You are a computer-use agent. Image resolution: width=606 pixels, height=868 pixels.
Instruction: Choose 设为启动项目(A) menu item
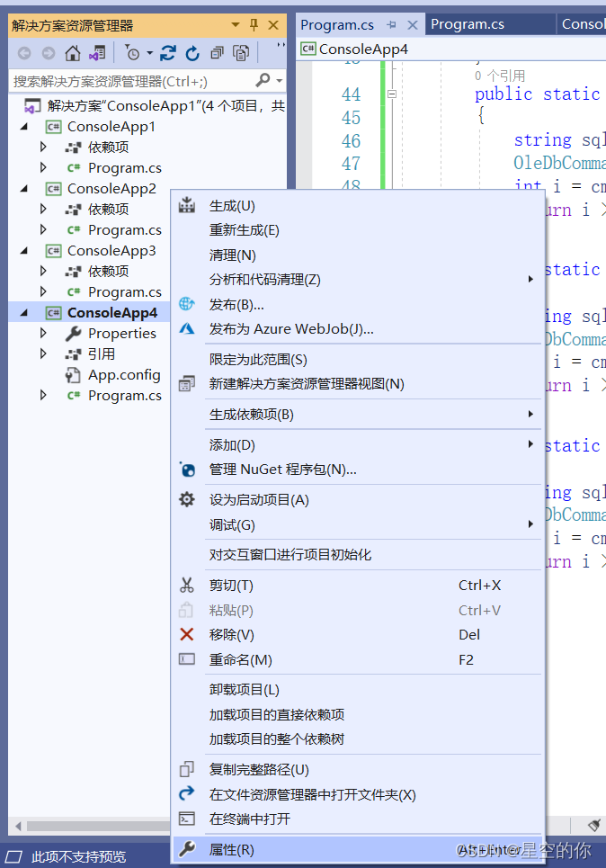click(357, 500)
